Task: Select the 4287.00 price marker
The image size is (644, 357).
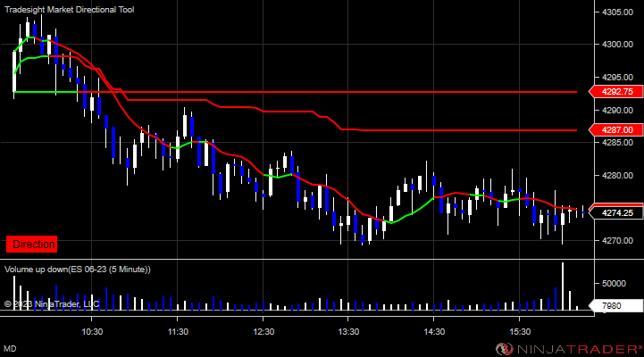Action: pyautogui.click(x=615, y=130)
